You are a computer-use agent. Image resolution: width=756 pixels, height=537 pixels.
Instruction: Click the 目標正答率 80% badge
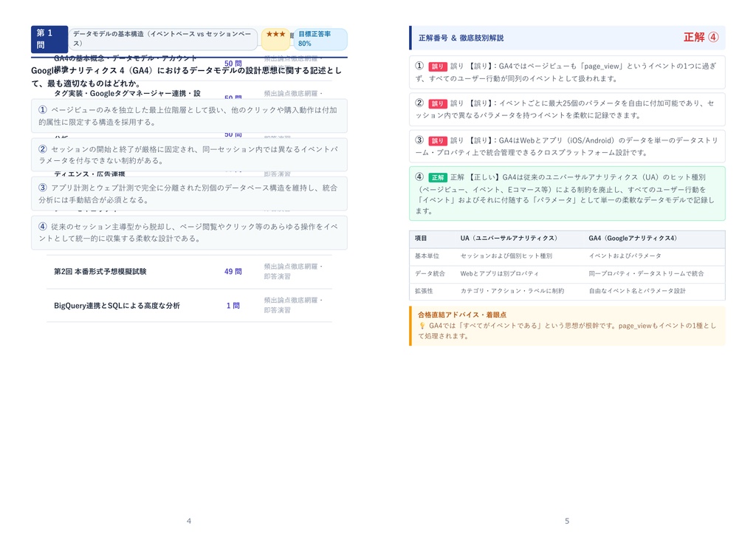coord(320,39)
